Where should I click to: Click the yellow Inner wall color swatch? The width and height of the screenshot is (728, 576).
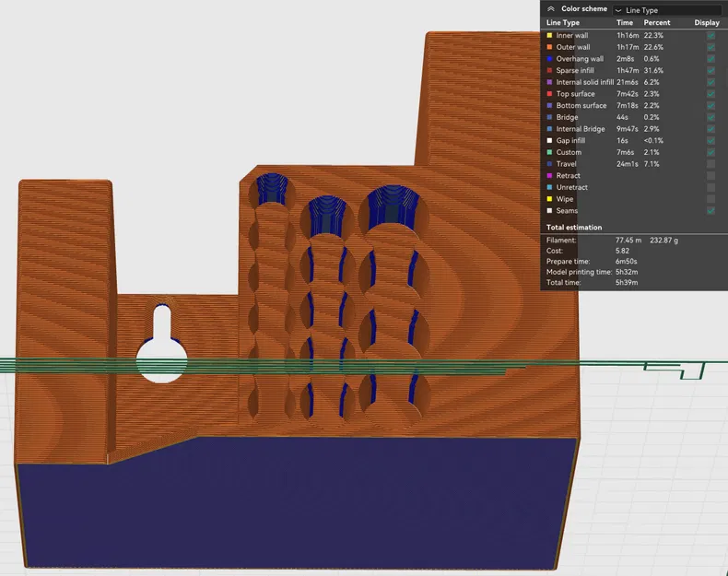pyautogui.click(x=550, y=35)
